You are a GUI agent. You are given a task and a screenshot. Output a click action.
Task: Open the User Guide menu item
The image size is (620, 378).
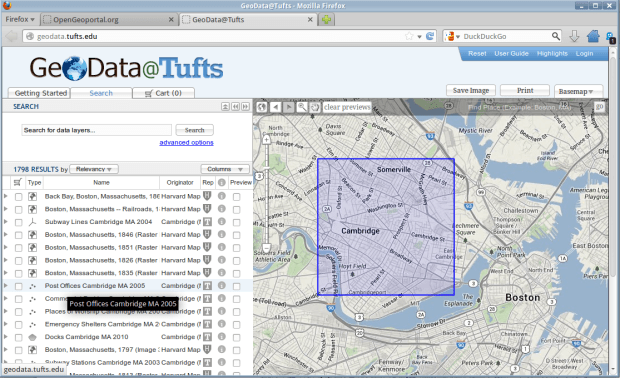click(511, 53)
